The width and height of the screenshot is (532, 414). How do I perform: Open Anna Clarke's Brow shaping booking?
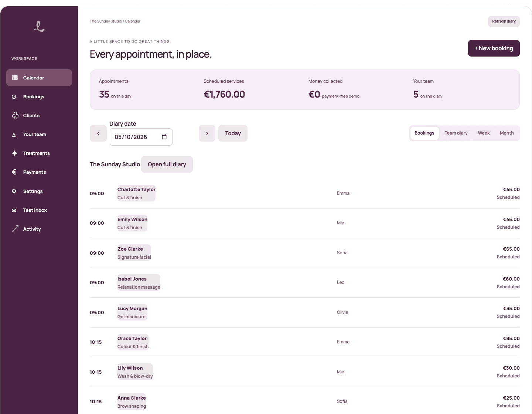click(132, 402)
